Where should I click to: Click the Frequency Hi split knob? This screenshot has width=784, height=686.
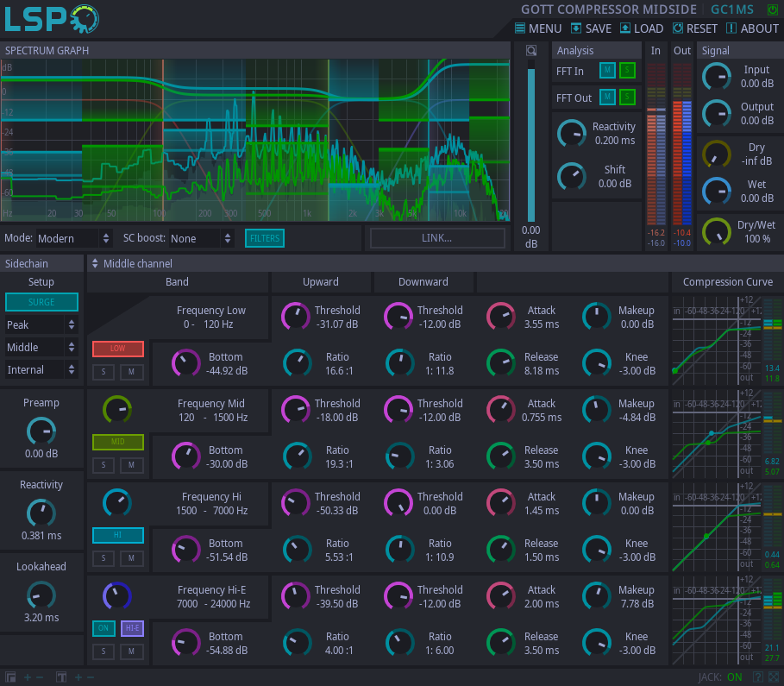click(x=117, y=503)
